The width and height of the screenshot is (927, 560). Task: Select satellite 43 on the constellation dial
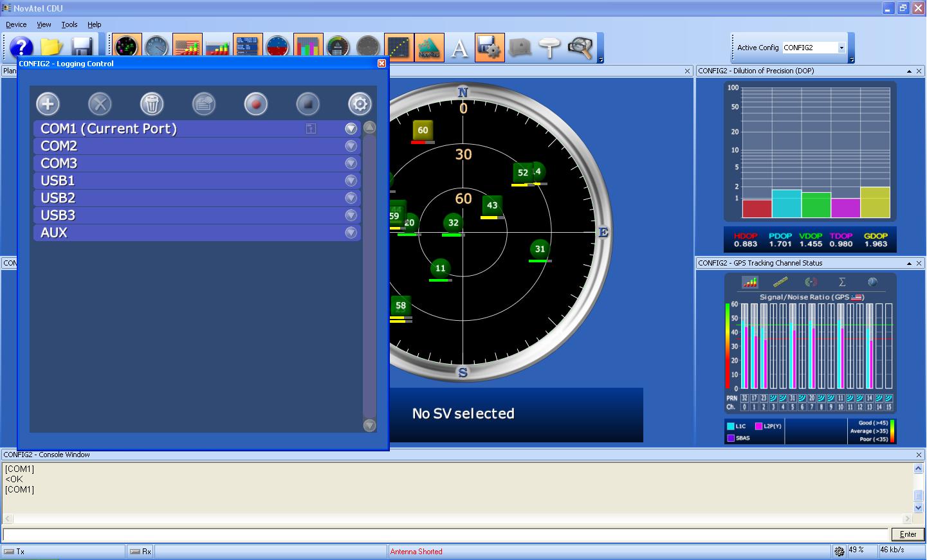[492, 206]
